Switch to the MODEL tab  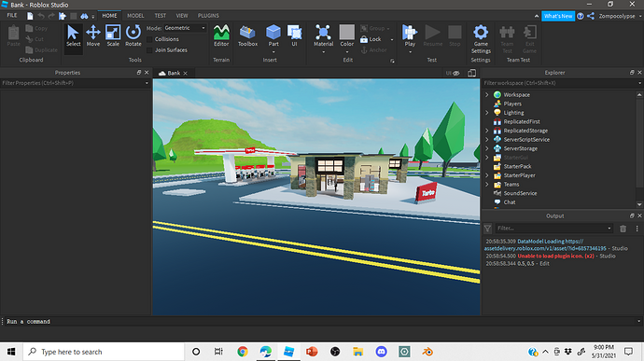[x=135, y=16]
